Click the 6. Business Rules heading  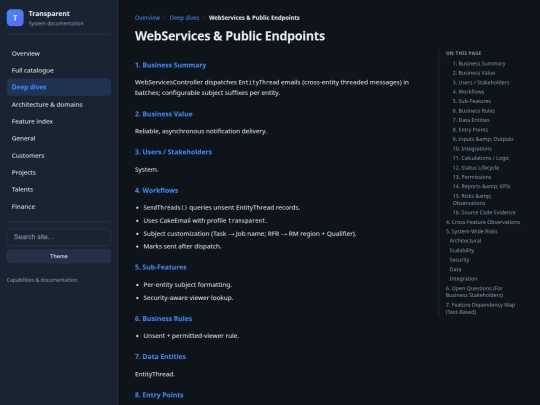[163, 319]
